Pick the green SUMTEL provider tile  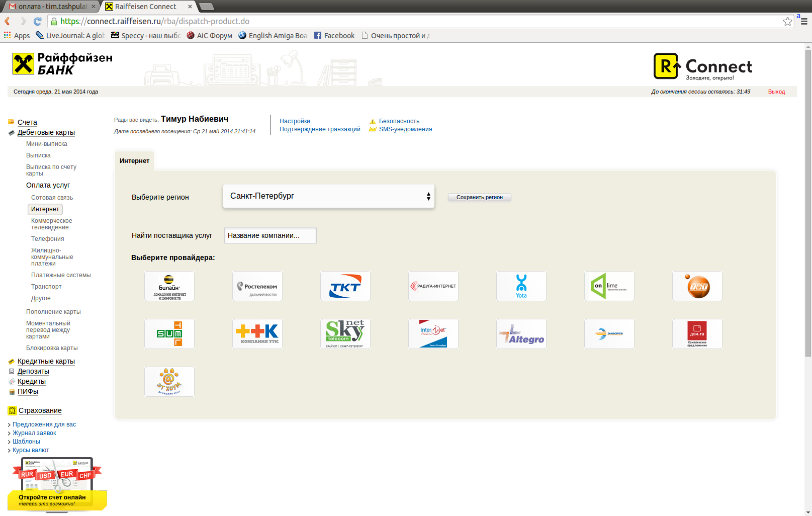click(169, 334)
